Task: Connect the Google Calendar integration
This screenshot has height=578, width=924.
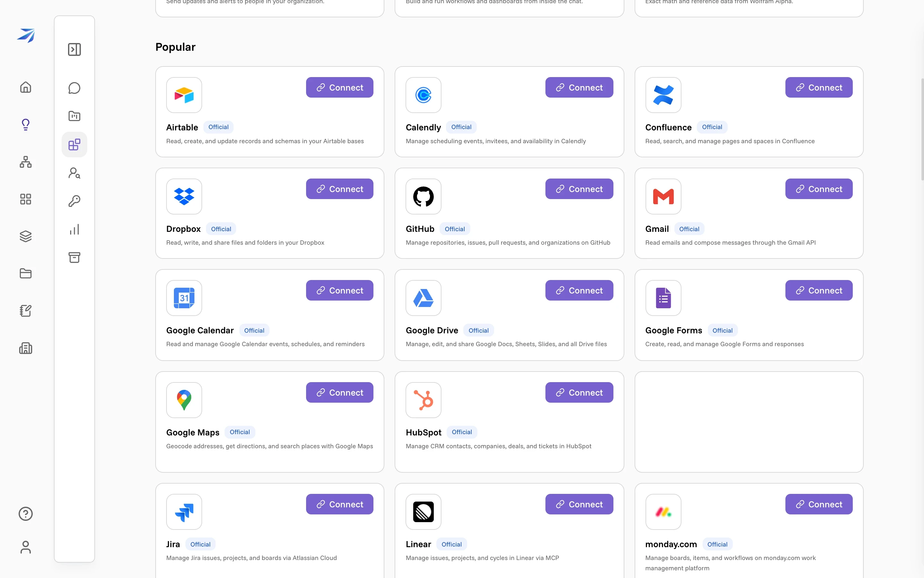Action: click(x=339, y=291)
